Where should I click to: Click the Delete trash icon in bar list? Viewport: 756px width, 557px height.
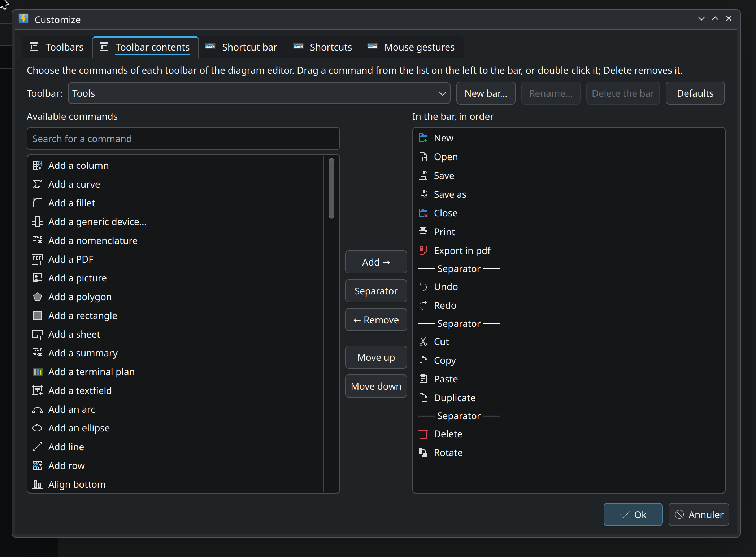(423, 434)
